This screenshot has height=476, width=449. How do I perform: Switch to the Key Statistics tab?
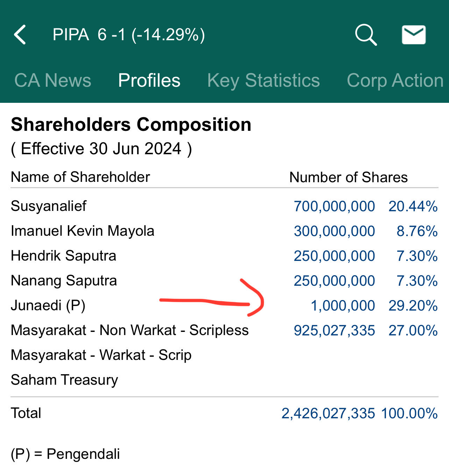pyautogui.click(x=263, y=80)
